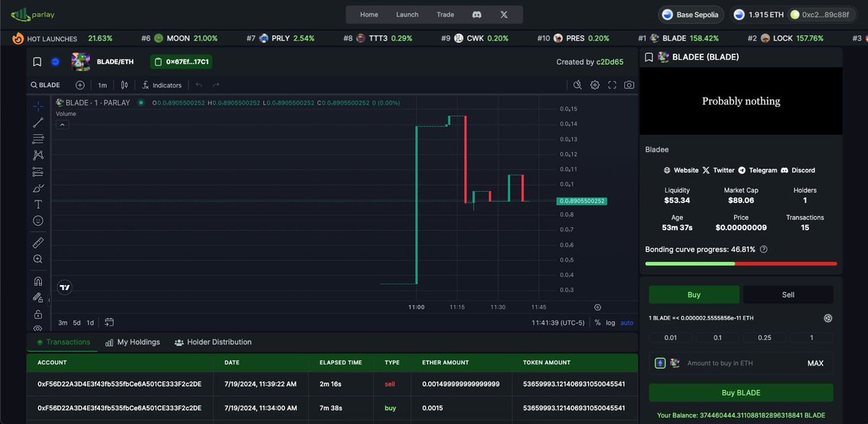Toggle magnet mode for drawings
Image resolution: width=868 pixels, height=424 pixels.
coord(38,281)
